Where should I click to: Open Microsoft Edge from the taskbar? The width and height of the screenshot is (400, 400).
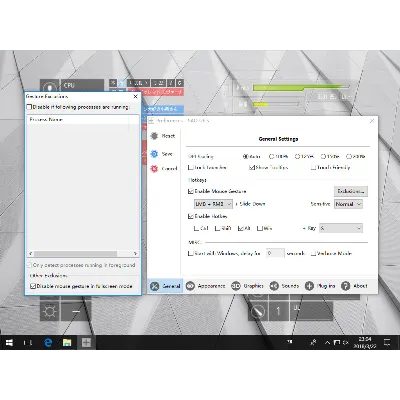tap(48, 342)
